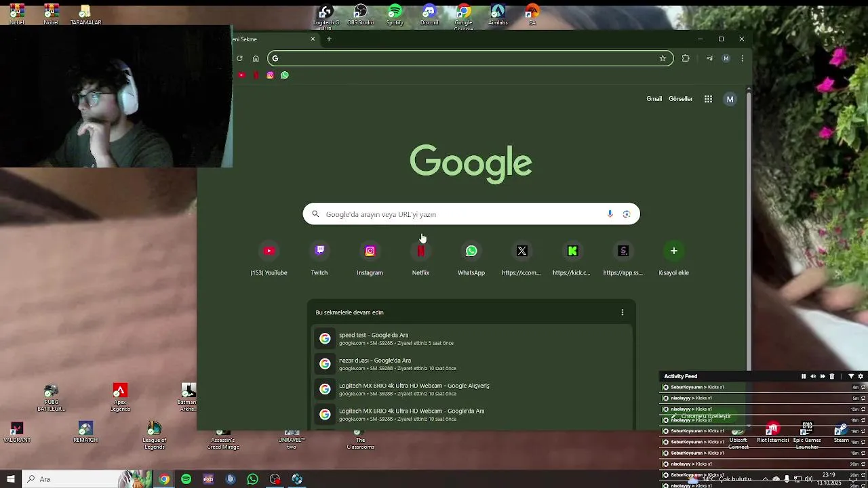Select REMATCH desktop icon
The height and width of the screenshot is (488, 868).
pos(85,432)
